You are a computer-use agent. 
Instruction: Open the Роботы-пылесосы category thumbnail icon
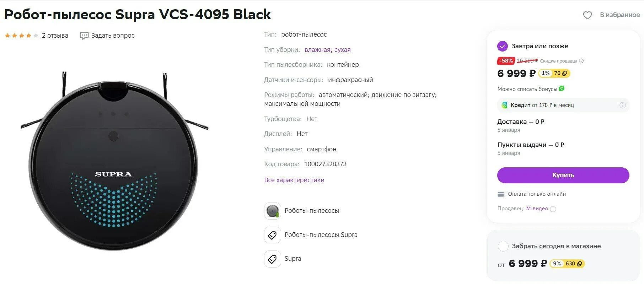pos(273,211)
